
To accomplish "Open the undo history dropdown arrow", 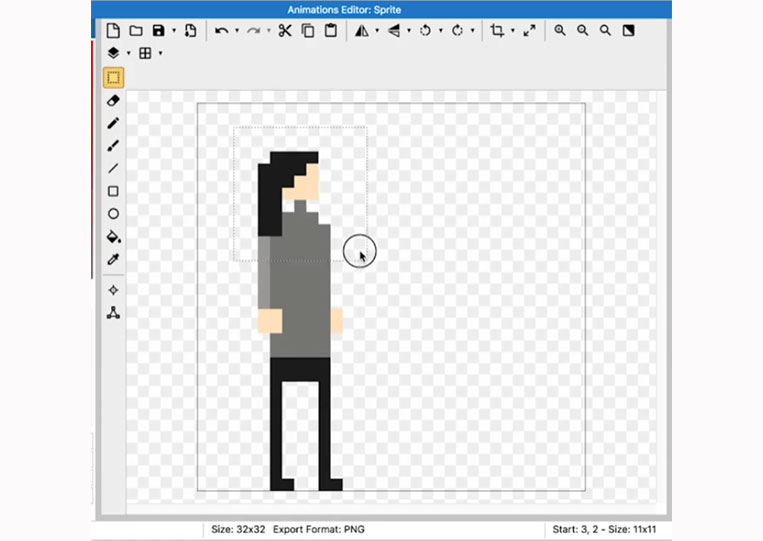I will coord(237,31).
